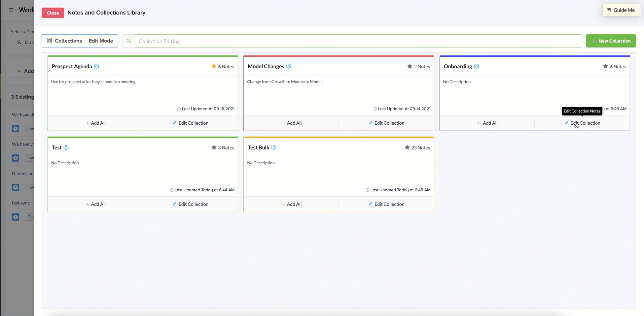Open the hamburger menu in background window
The image size is (644, 316).
point(11,10)
